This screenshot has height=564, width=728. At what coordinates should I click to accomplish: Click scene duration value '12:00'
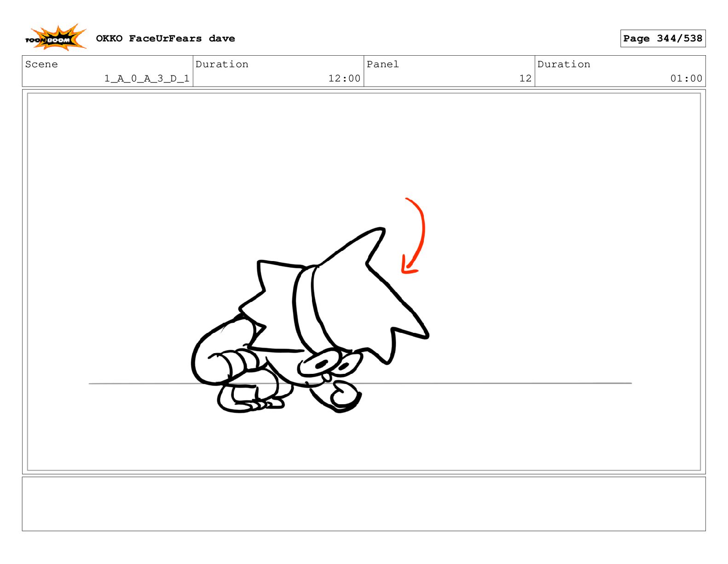pyautogui.click(x=344, y=79)
